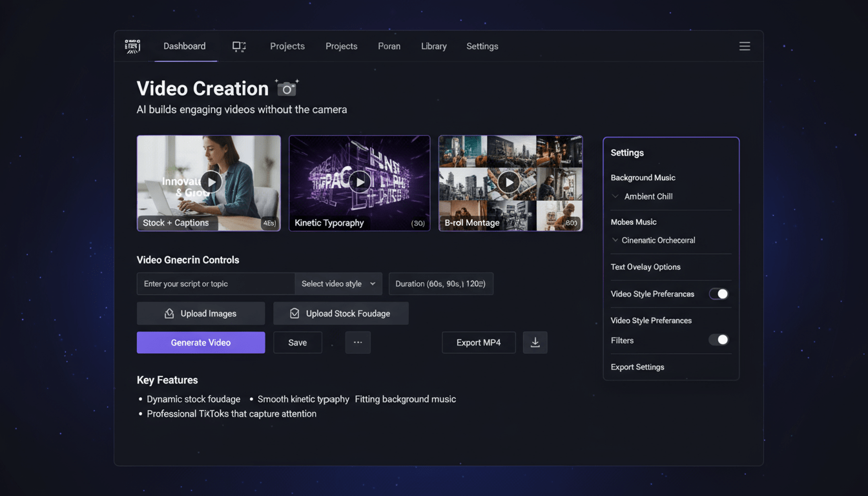
Task: Focus the script or topic input field
Action: click(x=216, y=284)
